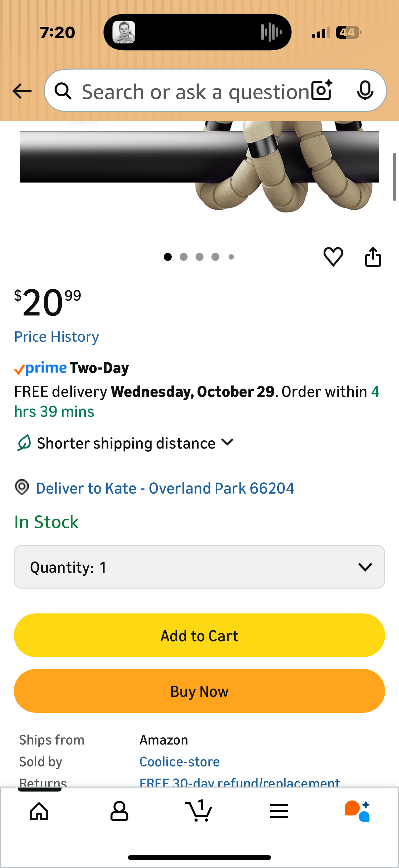Start voice search with the microphone icon

coord(366,90)
